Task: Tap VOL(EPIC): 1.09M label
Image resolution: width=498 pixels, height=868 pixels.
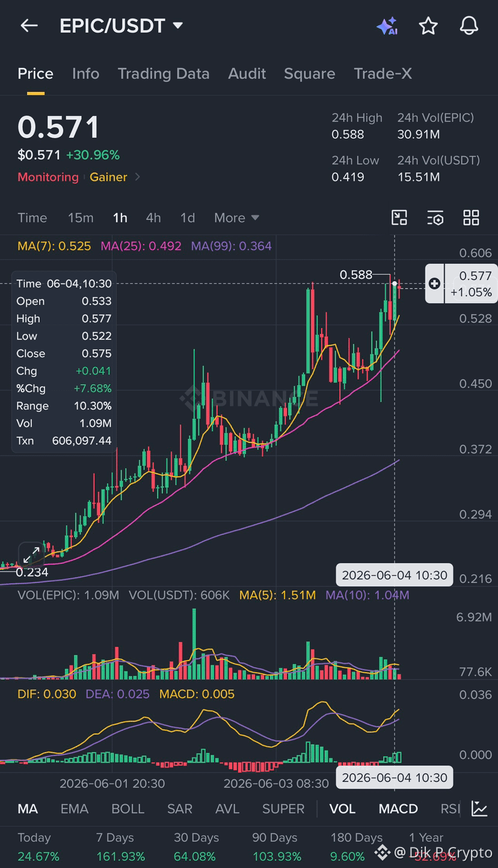Action: [69, 595]
